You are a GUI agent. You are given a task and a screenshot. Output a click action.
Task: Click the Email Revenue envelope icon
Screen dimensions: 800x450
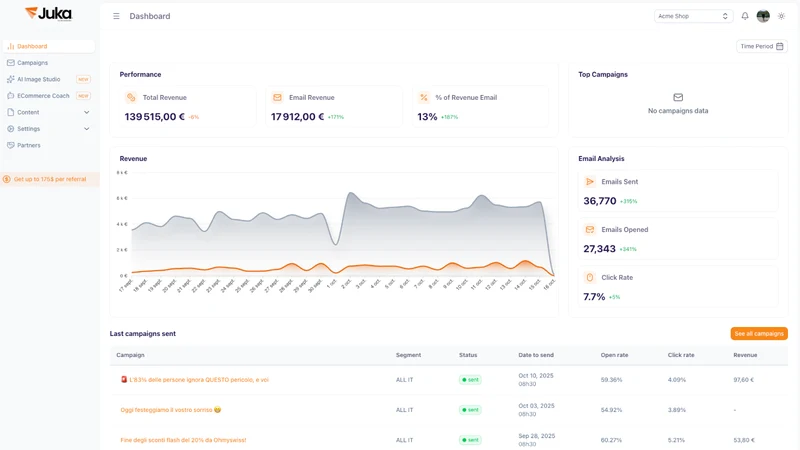(277, 97)
